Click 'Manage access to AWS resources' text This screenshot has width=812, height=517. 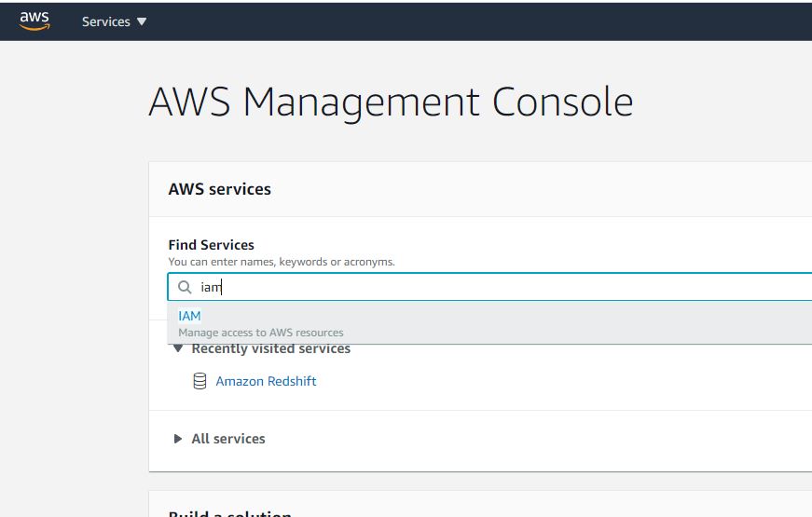pyautogui.click(x=261, y=333)
